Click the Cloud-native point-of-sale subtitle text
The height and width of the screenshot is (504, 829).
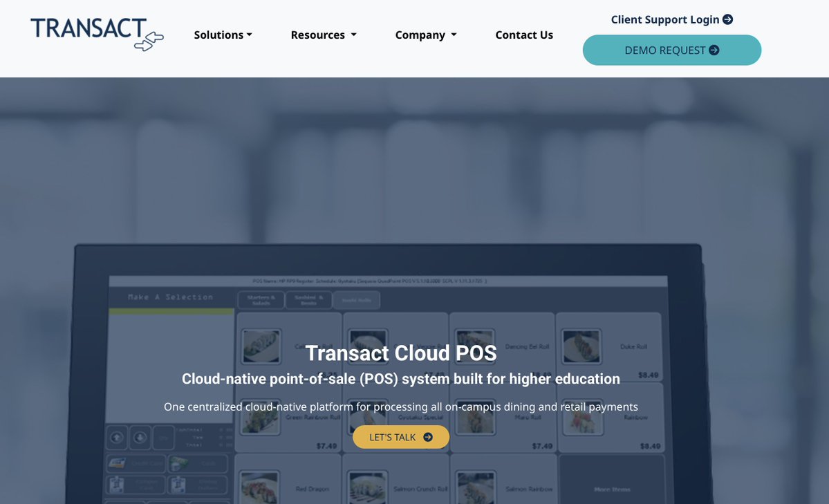[x=401, y=379]
